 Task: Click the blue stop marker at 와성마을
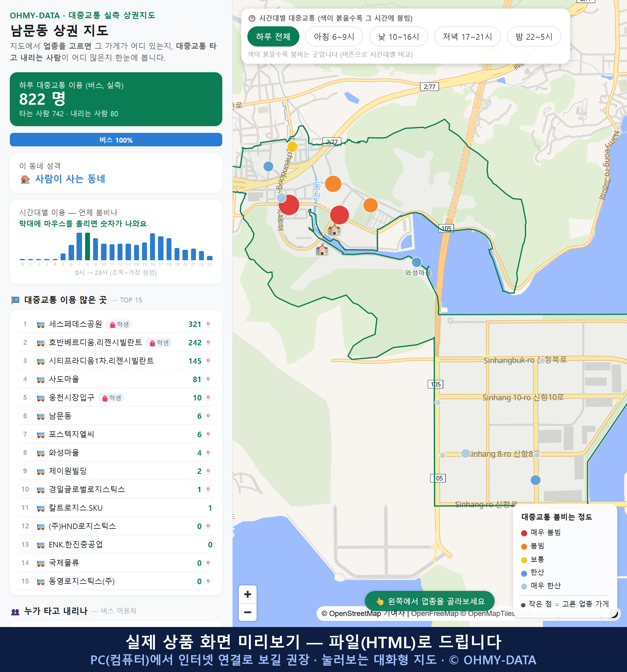(x=416, y=262)
